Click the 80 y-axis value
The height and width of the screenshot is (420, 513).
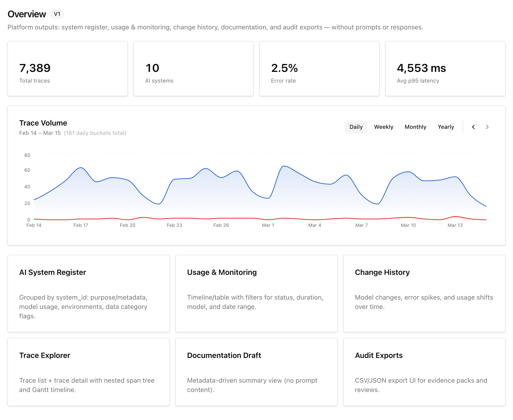click(x=27, y=155)
